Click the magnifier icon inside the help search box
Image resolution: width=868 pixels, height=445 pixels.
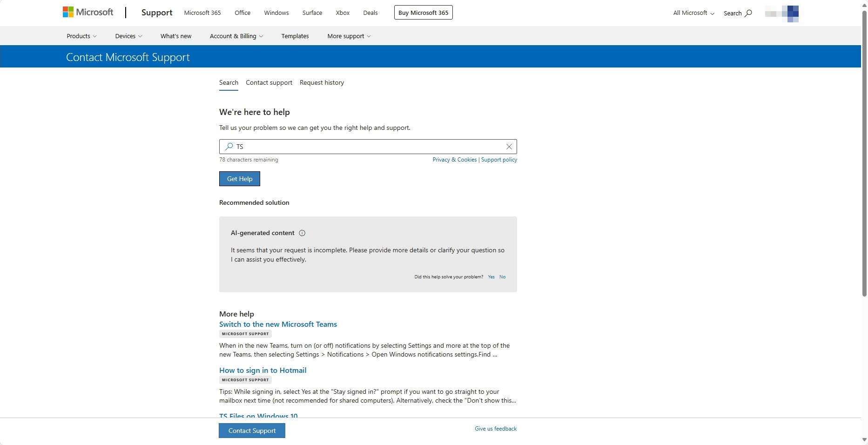[x=229, y=147]
